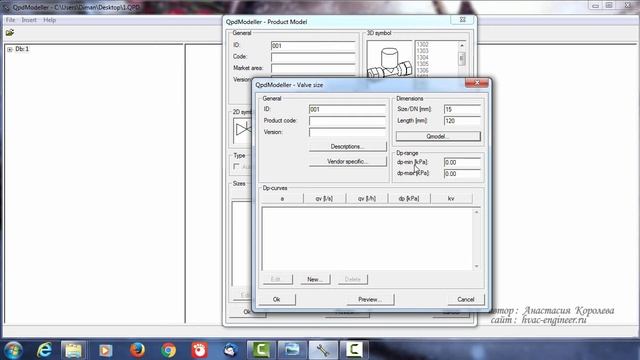Image resolution: width=640 pixels, height=360 pixels.
Task: Open Windows Explorer folder from taskbar
Action: [73, 350]
